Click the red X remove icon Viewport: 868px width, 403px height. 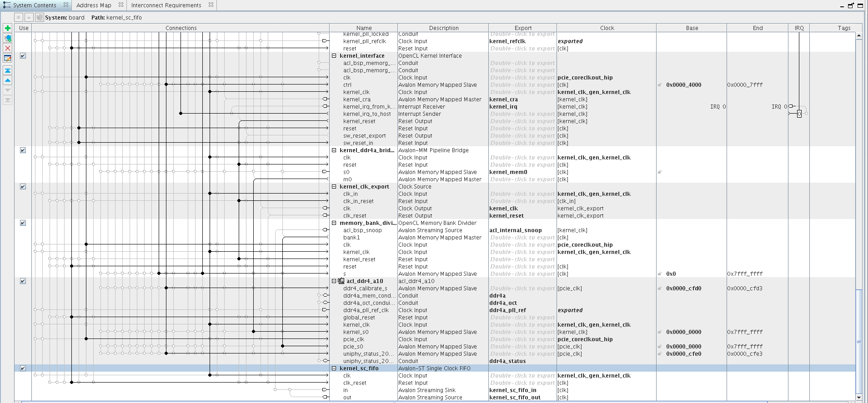pyautogui.click(x=7, y=48)
